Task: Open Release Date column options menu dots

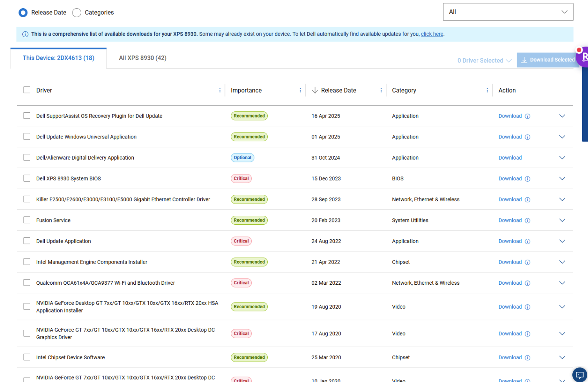Action: [381, 90]
